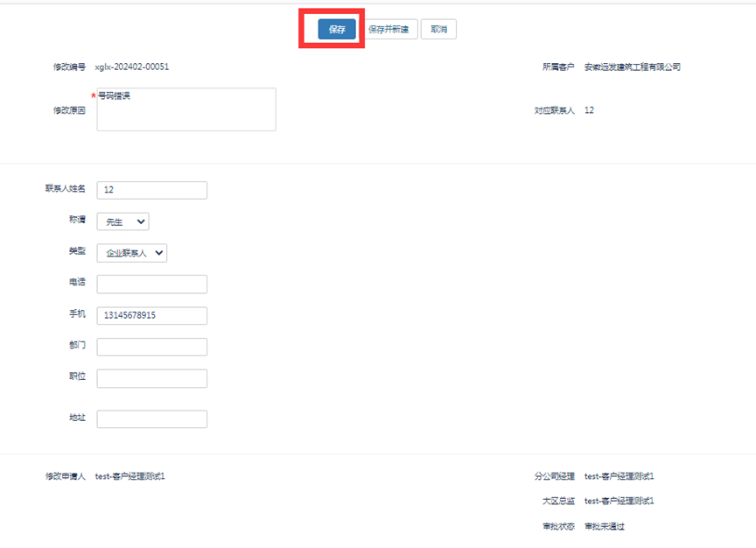Click into the 职位 input box
Screen dimensions: 756x548
coord(151,378)
